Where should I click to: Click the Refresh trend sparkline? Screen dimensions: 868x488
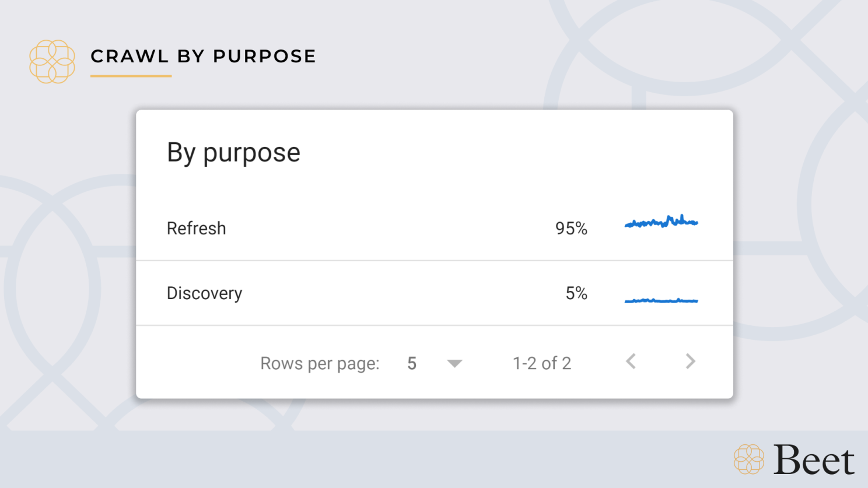point(661,222)
